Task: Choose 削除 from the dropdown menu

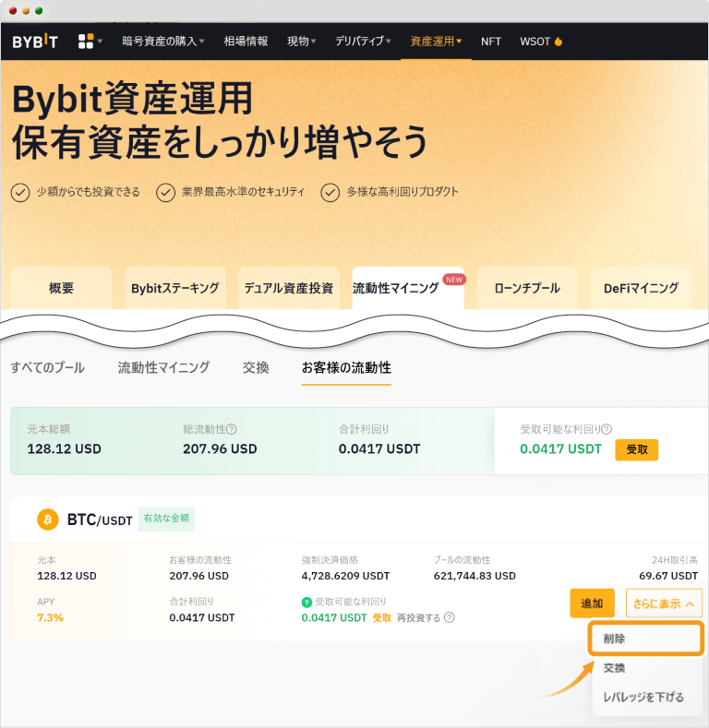Action: coord(646,638)
